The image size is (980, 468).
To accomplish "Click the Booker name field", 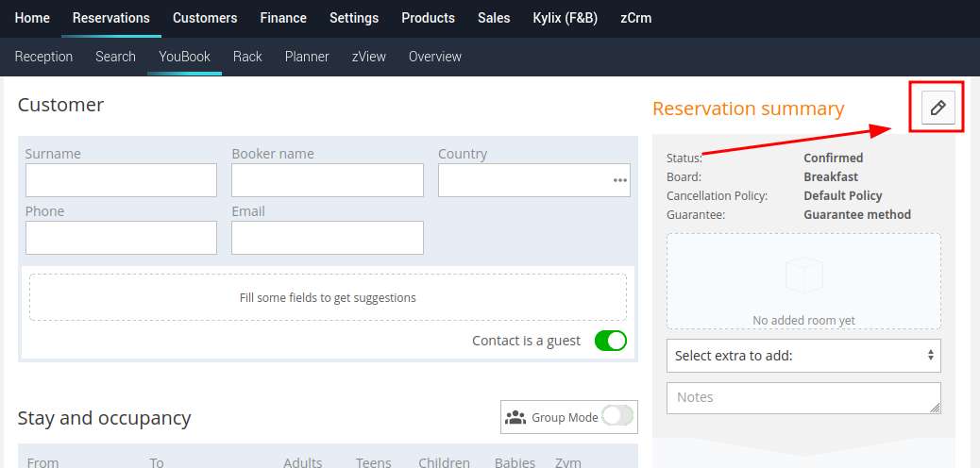I will coord(328,180).
